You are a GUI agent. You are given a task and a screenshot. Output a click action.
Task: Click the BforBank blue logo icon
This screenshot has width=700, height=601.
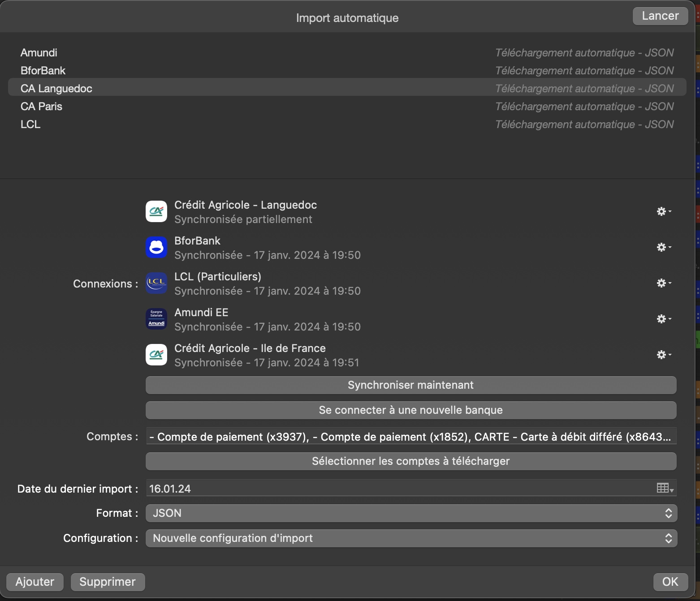tap(156, 247)
